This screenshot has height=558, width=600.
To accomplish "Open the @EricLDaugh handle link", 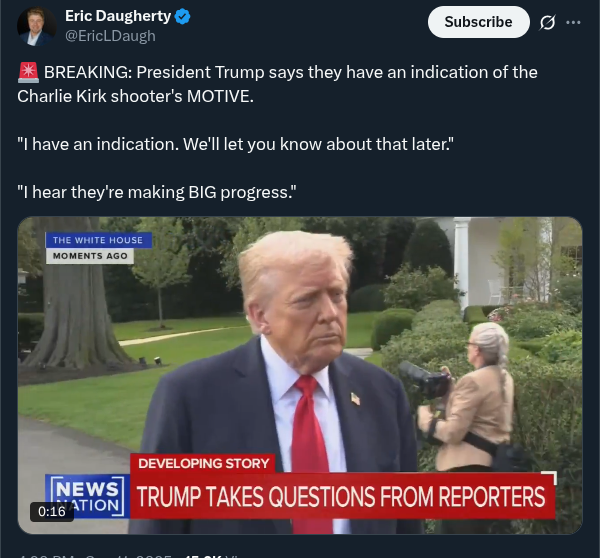I will point(110,36).
